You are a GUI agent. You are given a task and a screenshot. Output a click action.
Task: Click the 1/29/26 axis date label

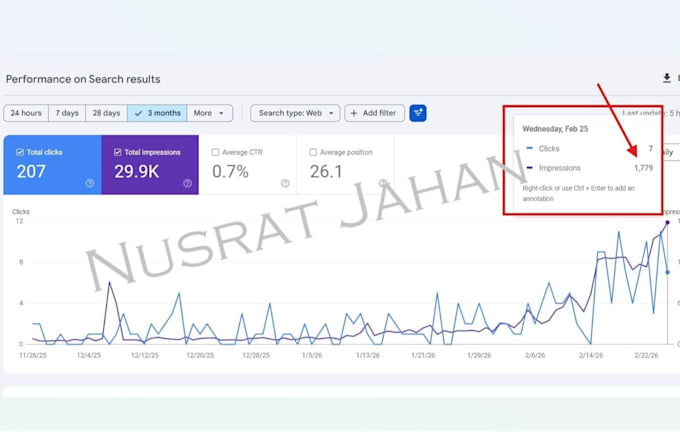tap(479, 355)
